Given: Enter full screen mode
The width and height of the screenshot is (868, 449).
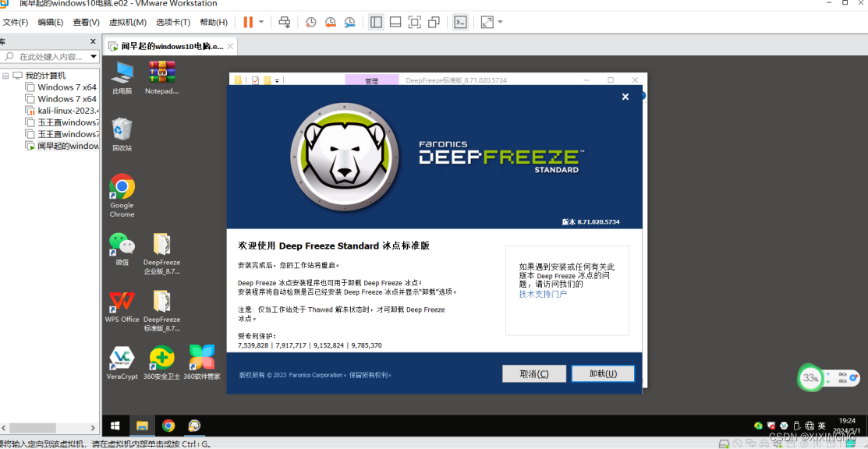Looking at the screenshot, I should tap(415, 22).
